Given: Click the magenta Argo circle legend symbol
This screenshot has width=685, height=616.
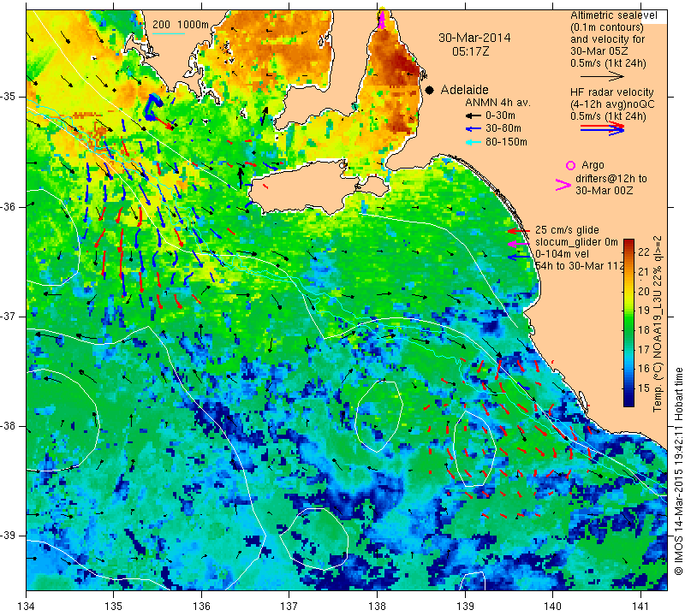Looking at the screenshot, I should click(x=570, y=165).
